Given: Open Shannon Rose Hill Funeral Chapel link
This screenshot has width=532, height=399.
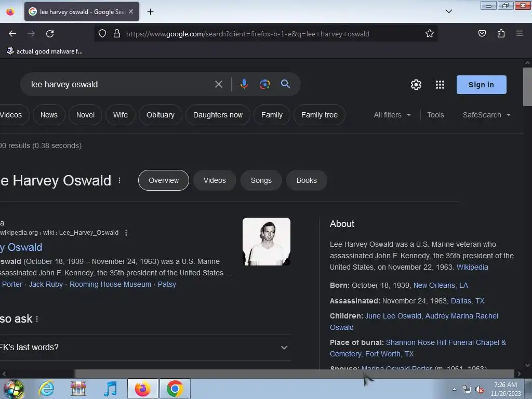Looking at the screenshot, I should pos(418,348).
